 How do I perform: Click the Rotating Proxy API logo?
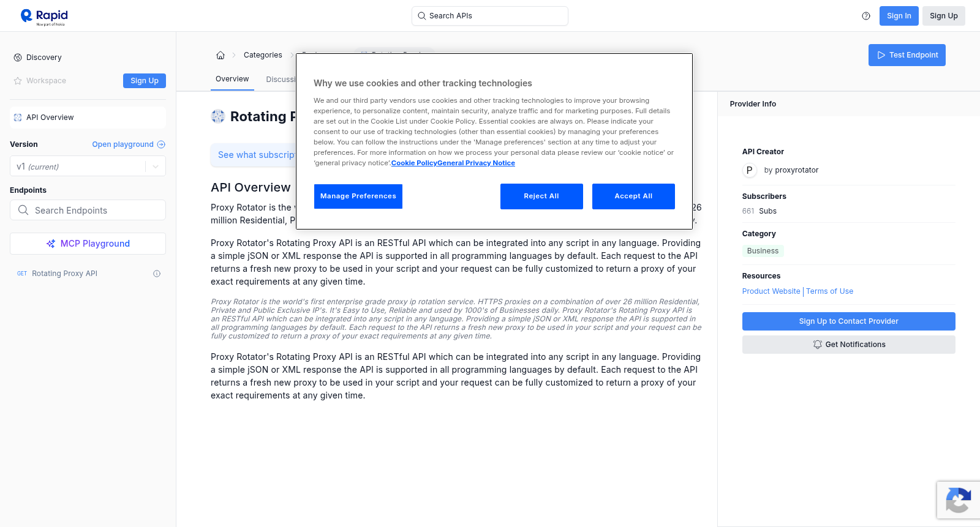[218, 116]
